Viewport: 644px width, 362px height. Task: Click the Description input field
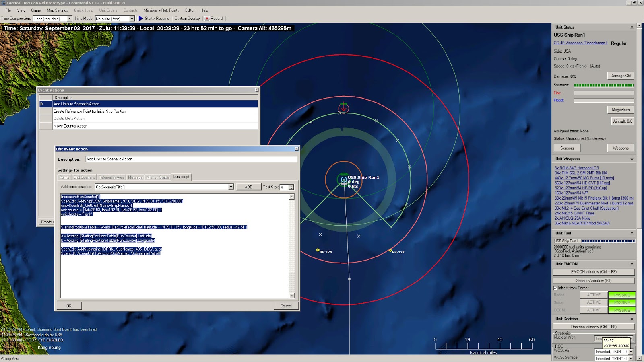191,159
